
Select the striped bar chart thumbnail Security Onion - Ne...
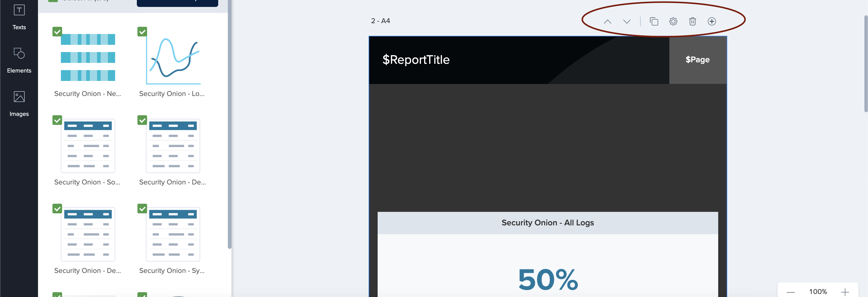coord(88,57)
